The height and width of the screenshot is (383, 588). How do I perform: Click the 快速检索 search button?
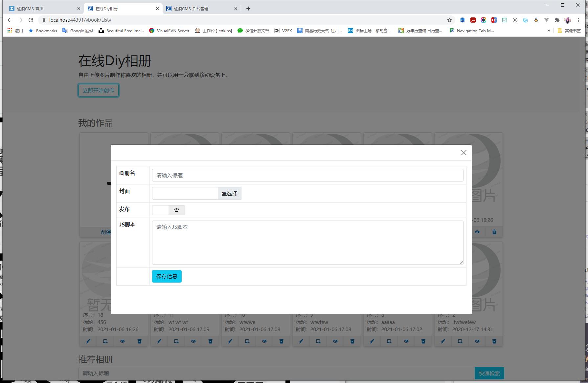click(489, 373)
